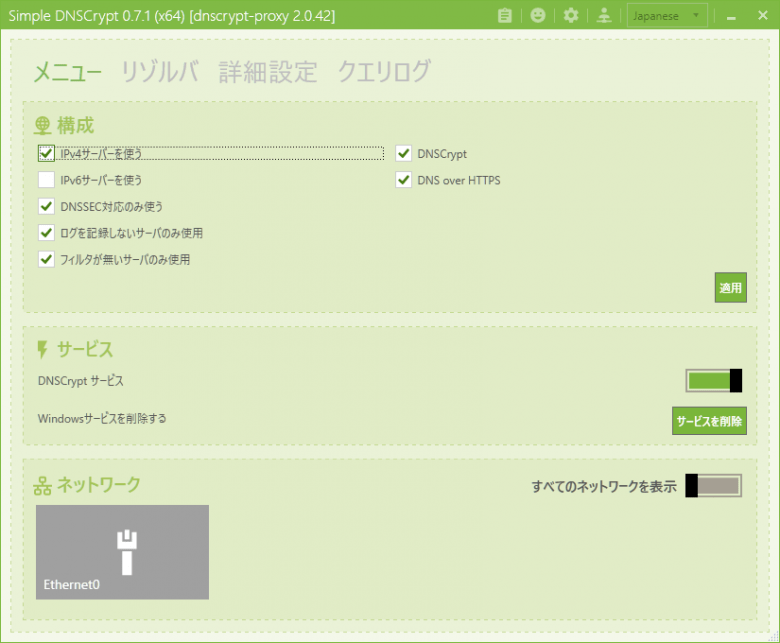The image size is (780, 643).
Task: Open settings gear icon in title bar
Action: click(571, 16)
